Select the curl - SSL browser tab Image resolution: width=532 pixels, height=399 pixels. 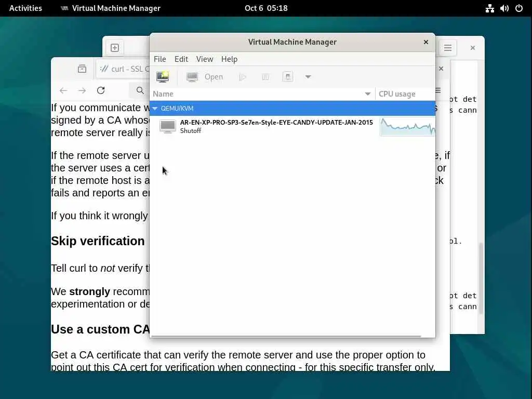pyautogui.click(x=124, y=69)
